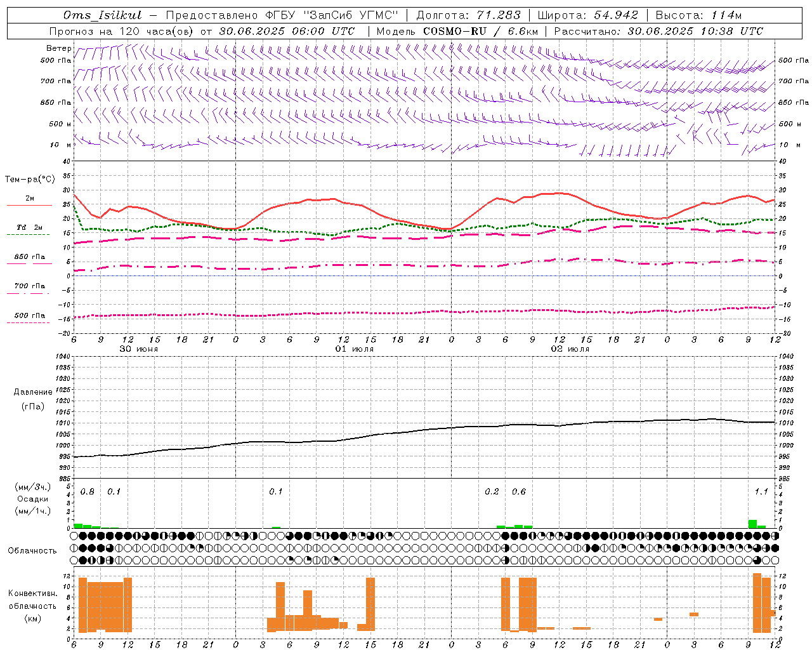Click the (мм/3ч.) precipitation unit label
The image size is (812, 650).
[x=33, y=487]
